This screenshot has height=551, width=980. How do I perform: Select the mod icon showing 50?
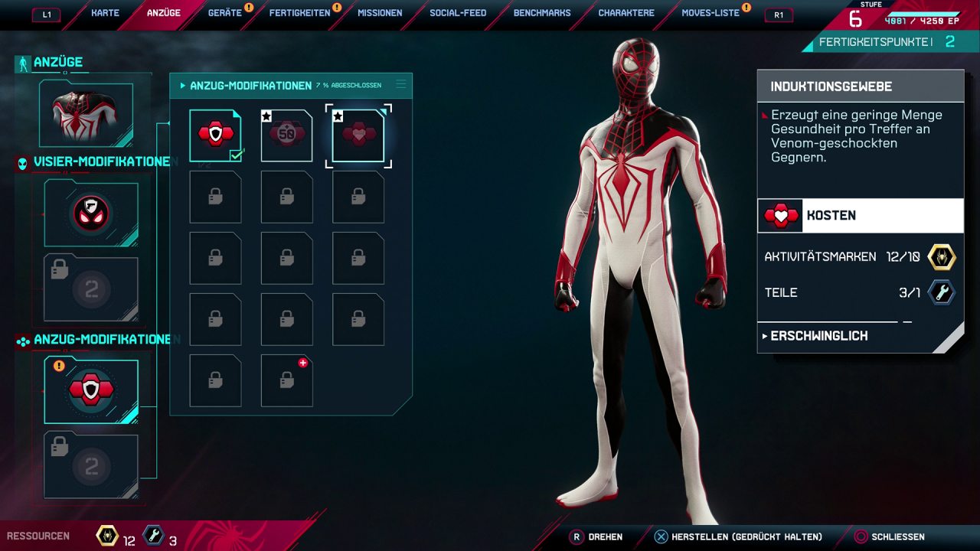pos(286,135)
